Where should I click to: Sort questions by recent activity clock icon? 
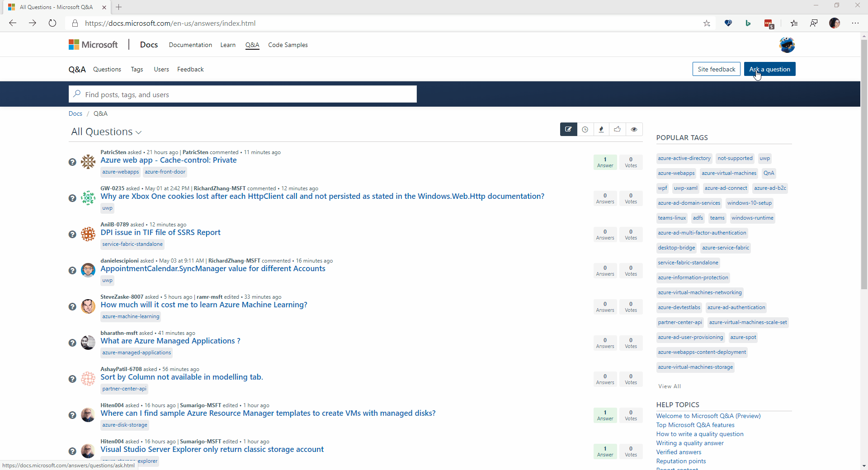point(585,129)
